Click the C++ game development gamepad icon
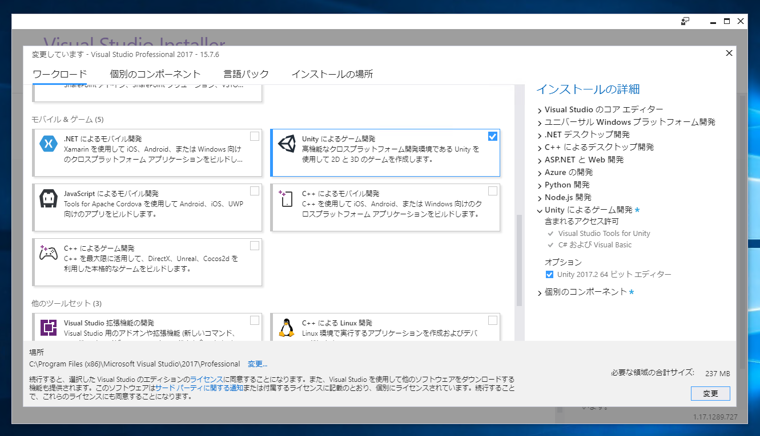760x436 pixels. tap(48, 252)
